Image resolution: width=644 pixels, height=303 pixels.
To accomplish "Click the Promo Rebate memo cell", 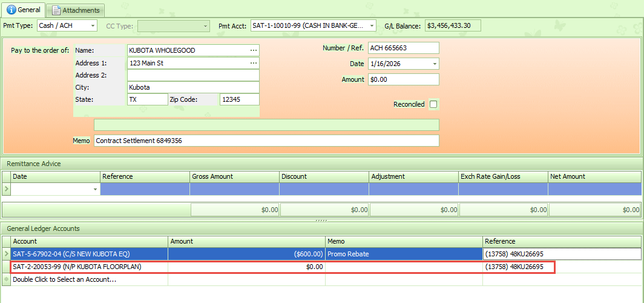I will click(404, 254).
